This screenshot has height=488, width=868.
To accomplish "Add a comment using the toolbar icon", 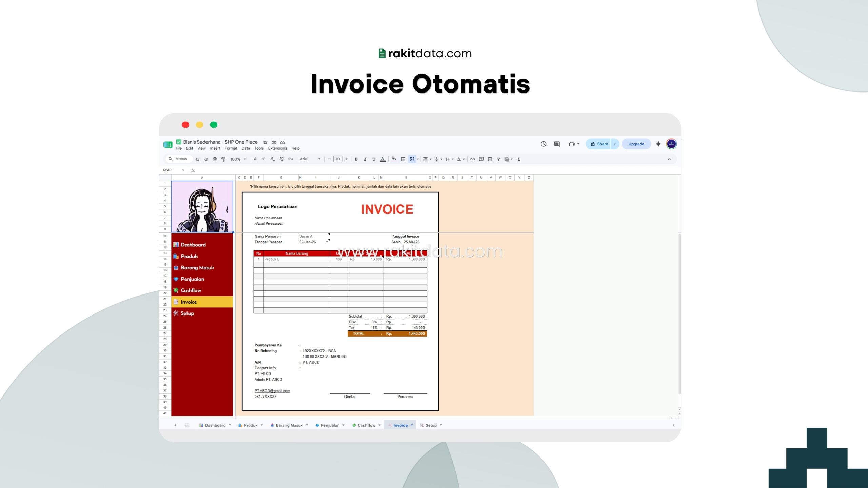I will click(x=481, y=159).
